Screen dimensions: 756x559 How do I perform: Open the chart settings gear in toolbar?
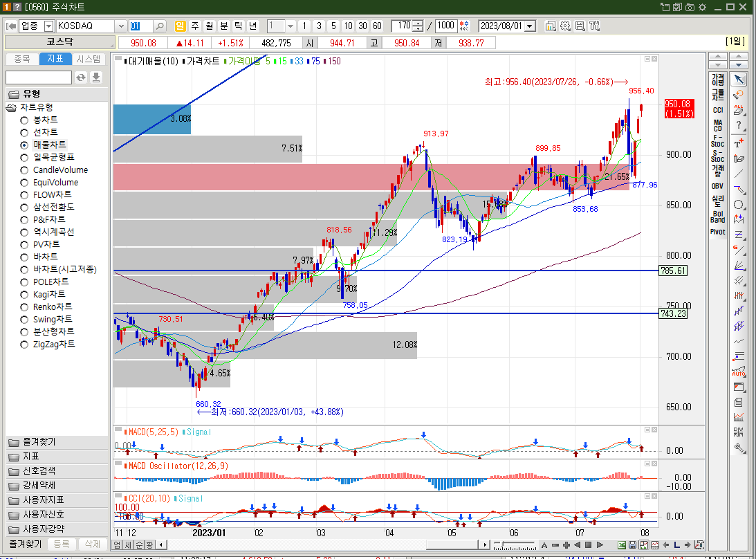pyautogui.click(x=565, y=26)
